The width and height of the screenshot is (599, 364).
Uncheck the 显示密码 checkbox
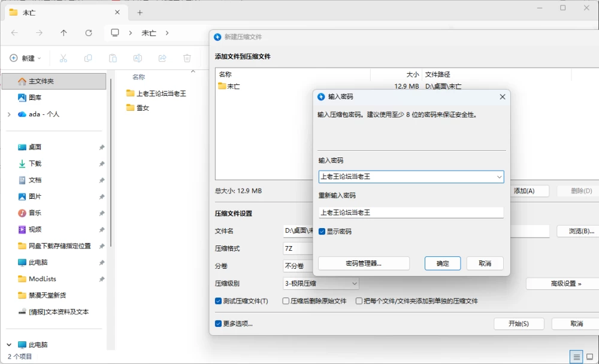pos(322,232)
